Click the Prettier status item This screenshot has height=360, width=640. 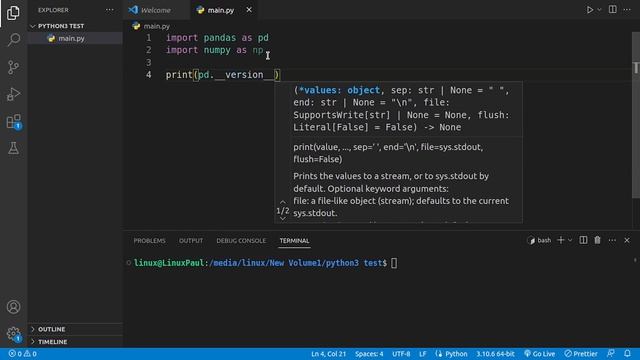coord(581,354)
